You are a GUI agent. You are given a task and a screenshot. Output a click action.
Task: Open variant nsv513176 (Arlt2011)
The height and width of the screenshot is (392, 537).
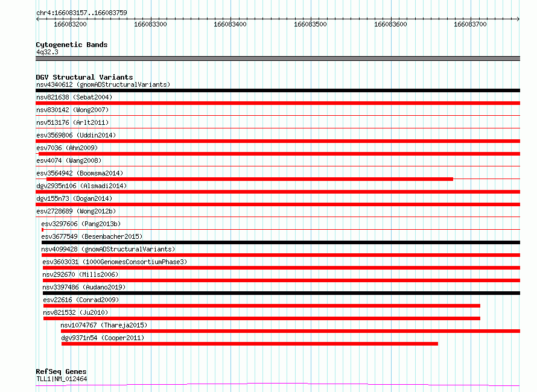pyautogui.click(x=72, y=122)
